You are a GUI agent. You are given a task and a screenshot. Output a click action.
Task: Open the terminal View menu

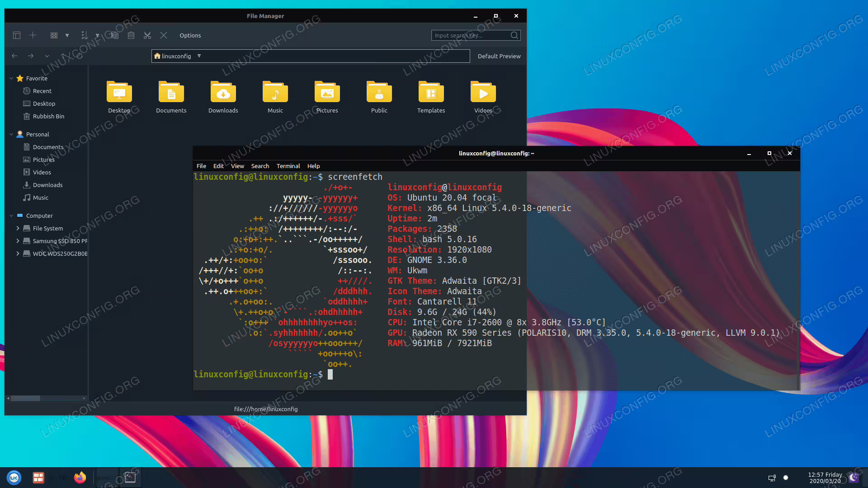click(x=237, y=166)
